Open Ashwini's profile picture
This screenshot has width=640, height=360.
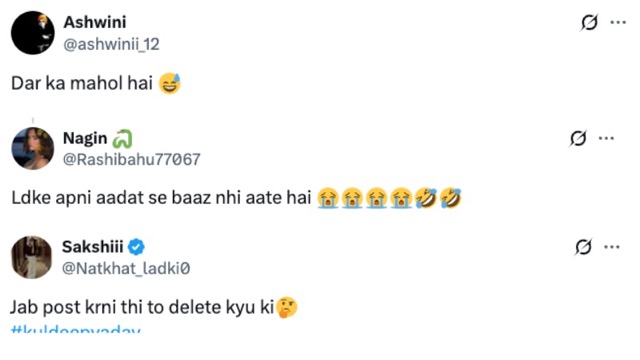[x=33, y=33]
